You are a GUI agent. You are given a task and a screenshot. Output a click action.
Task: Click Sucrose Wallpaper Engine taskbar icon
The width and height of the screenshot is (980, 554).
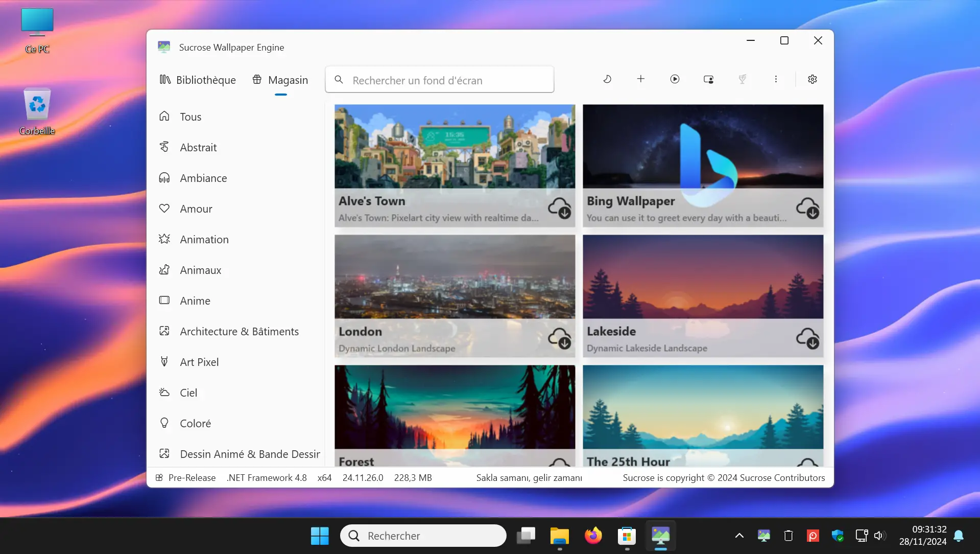(x=660, y=536)
